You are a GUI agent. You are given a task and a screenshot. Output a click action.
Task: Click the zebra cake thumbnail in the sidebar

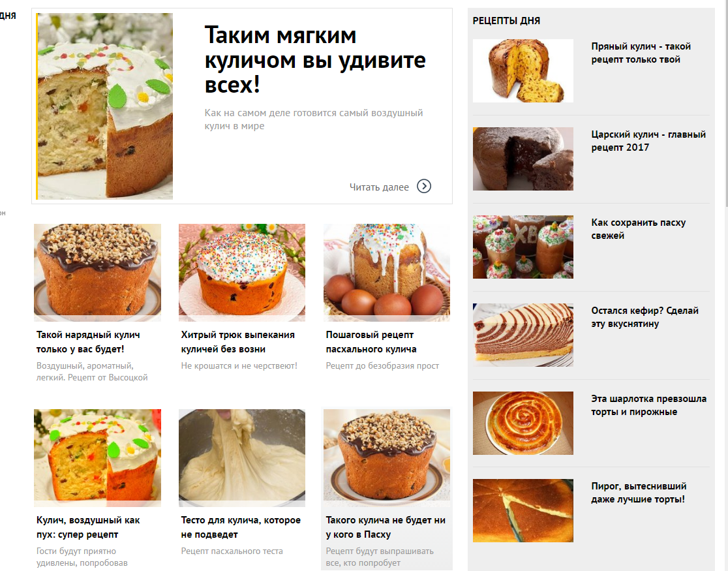[x=523, y=335]
